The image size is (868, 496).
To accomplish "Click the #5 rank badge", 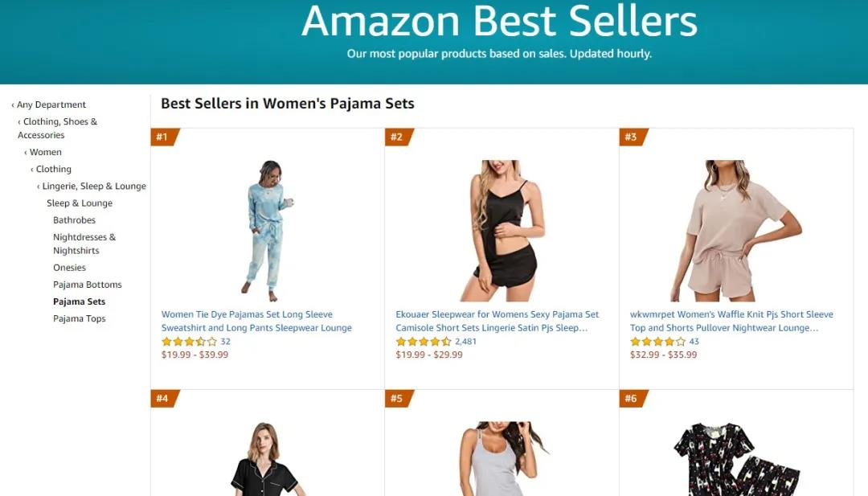I will 397,399.
